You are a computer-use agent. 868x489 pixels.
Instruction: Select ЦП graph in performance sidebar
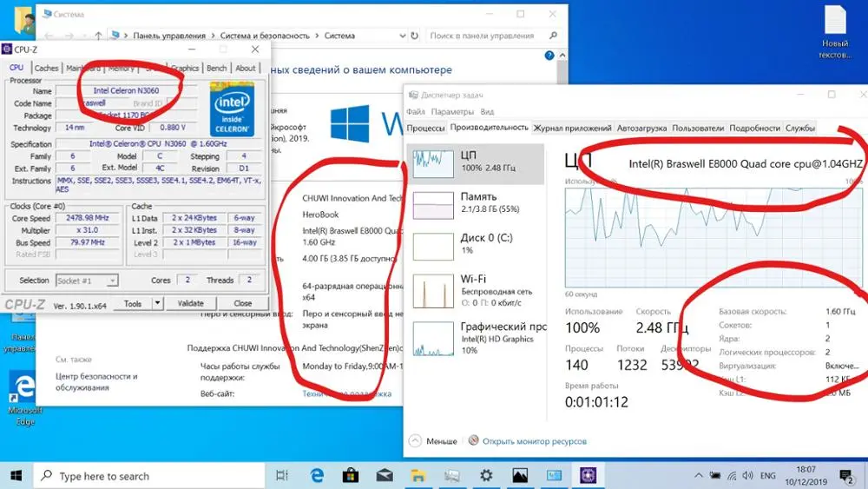476,164
